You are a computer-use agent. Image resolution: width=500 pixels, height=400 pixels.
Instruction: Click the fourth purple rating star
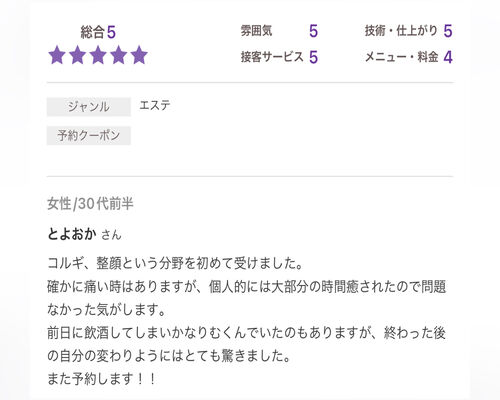119,55
